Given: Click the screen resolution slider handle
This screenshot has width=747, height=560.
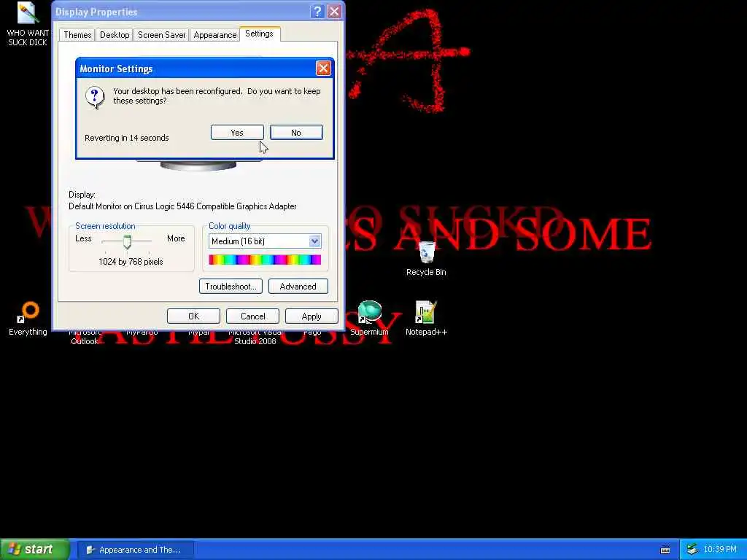Looking at the screenshot, I should point(127,241).
